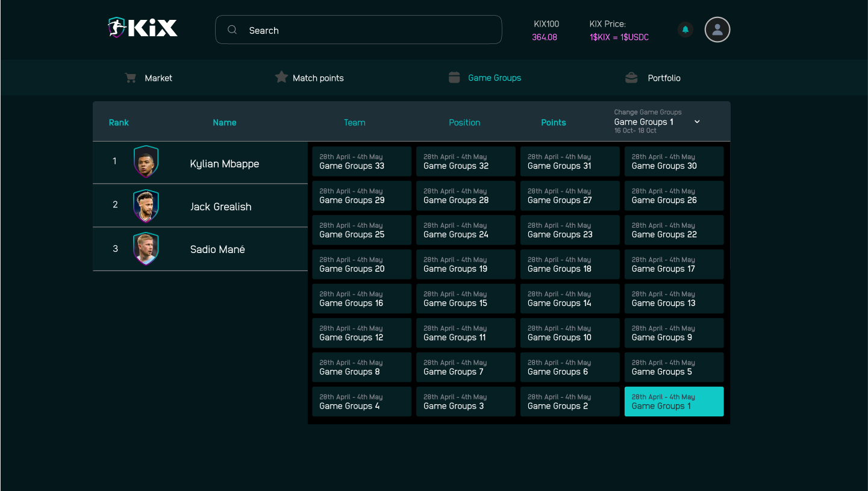Select Game Groups 29 option
The image size is (868, 491).
click(361, 196)
